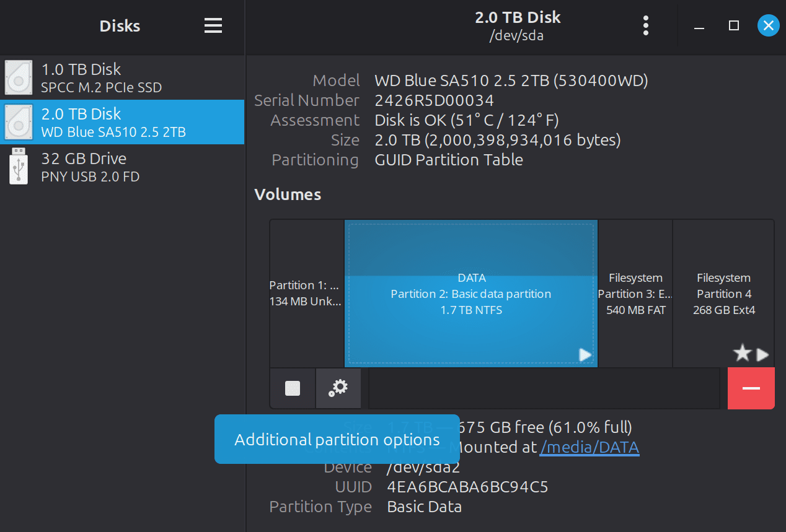Open the drive options three-dot menu

(646, 25)
